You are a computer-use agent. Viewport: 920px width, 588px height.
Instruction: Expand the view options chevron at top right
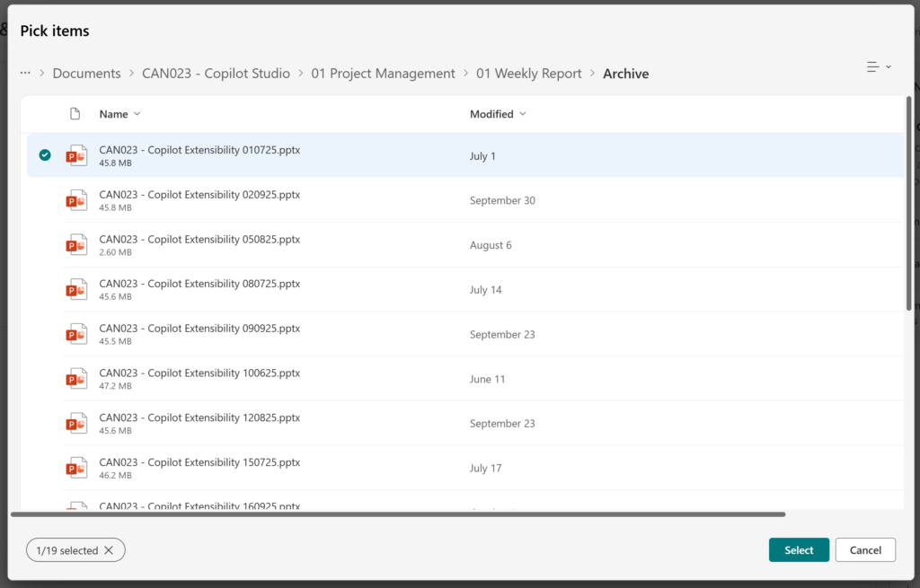pos(887,66)
